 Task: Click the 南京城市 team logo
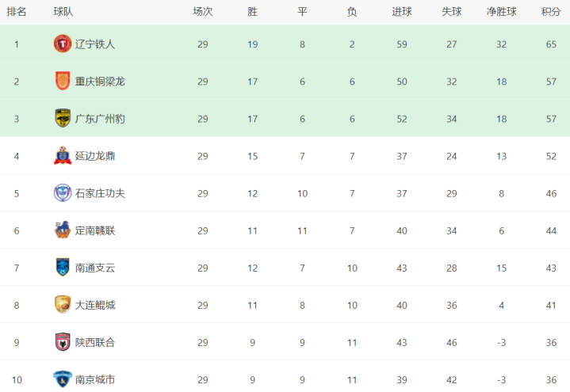(x=63, y=379)
